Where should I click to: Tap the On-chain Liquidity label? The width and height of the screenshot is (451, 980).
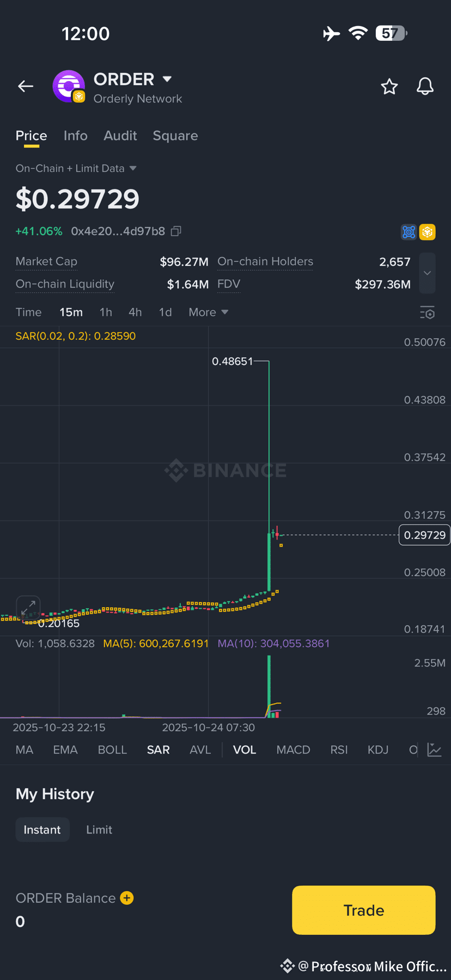click(65, 284)
